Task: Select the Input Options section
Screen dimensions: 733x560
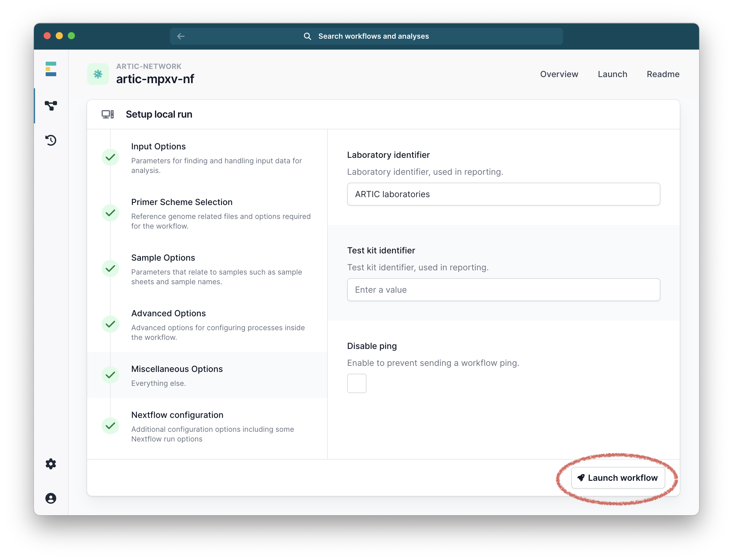Action: pyautogui.click(x=158, y=147)
